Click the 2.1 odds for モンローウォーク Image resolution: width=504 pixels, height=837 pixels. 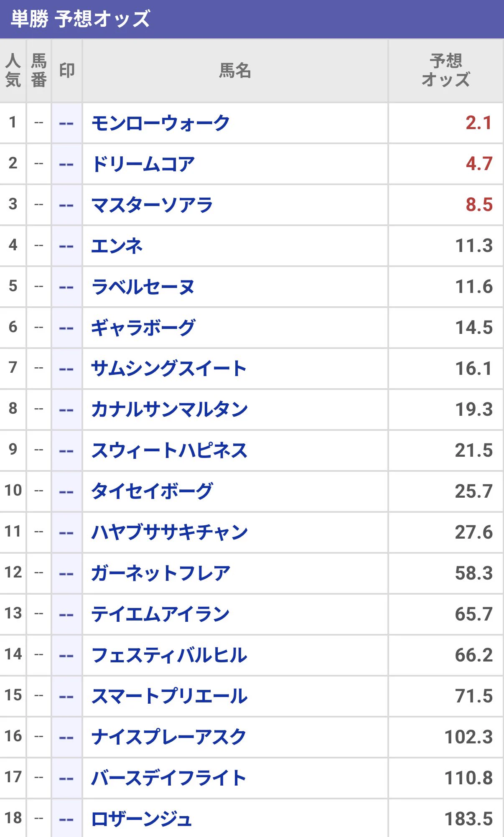click(x=479, y=123)
